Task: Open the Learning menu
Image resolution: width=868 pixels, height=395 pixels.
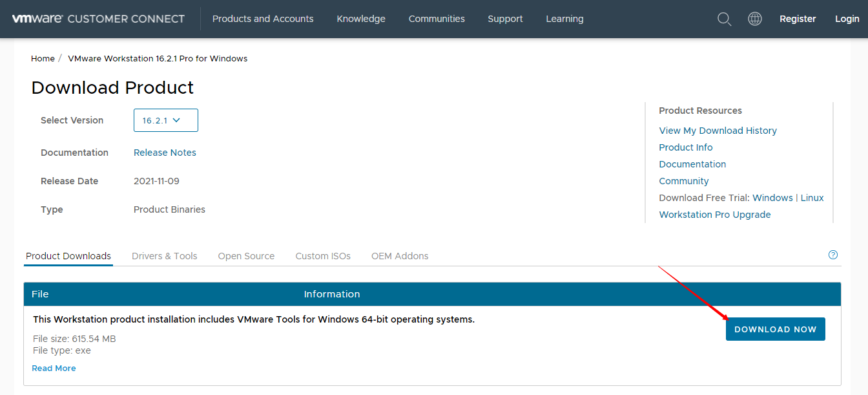Action: point(564,19)
